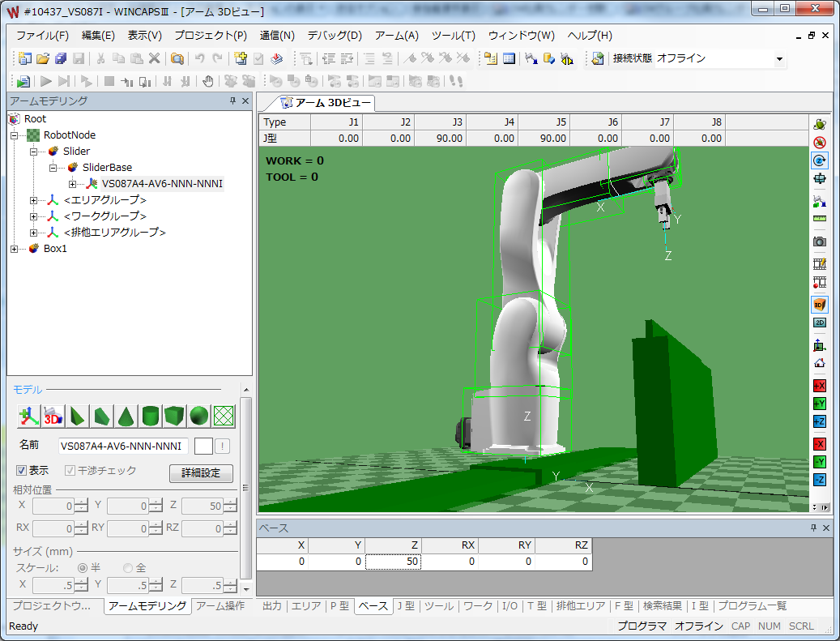Open the 接続状態 offline dropdown
Screen dimensions: 840x641
tap(779, 59)
